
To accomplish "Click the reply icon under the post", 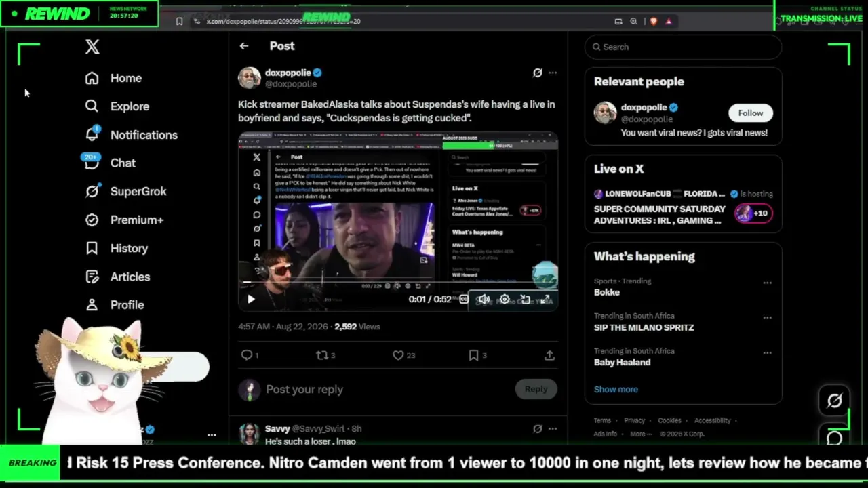I will (247, 355).
